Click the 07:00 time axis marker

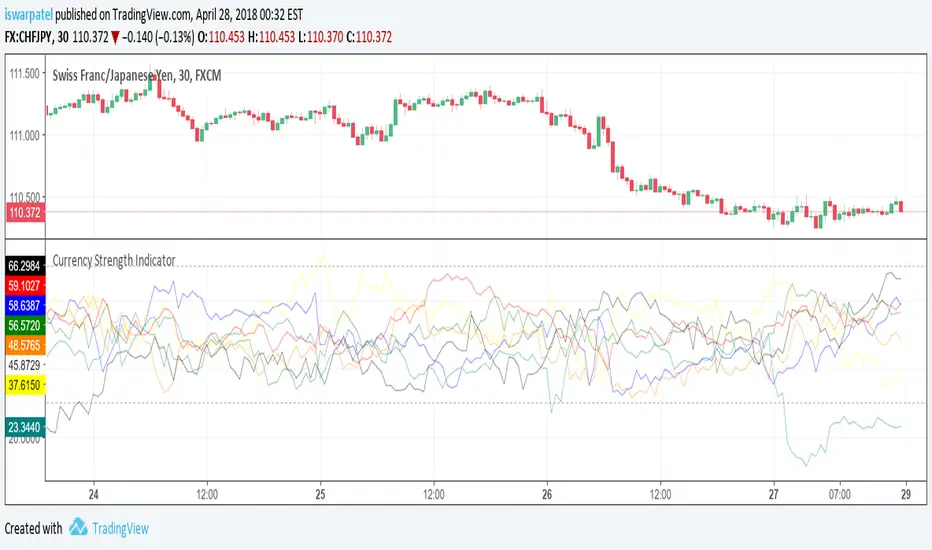(x=840, y=494)
